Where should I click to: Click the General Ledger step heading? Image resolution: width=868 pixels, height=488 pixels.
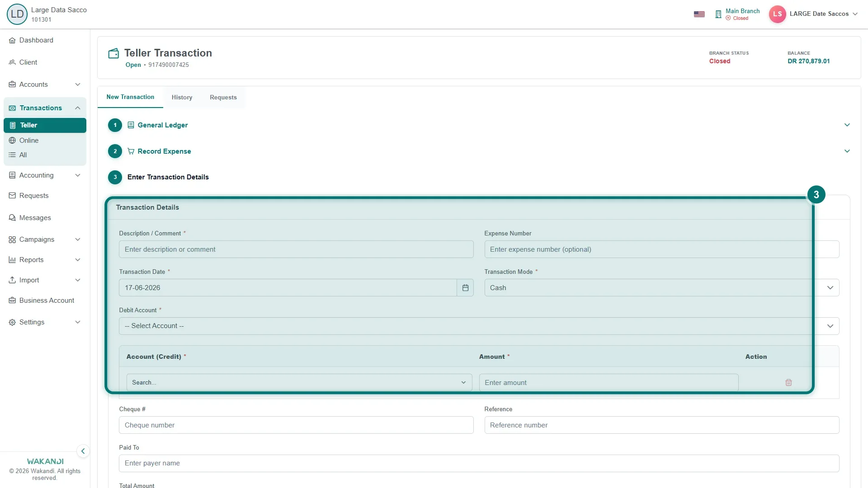point(162,125)
